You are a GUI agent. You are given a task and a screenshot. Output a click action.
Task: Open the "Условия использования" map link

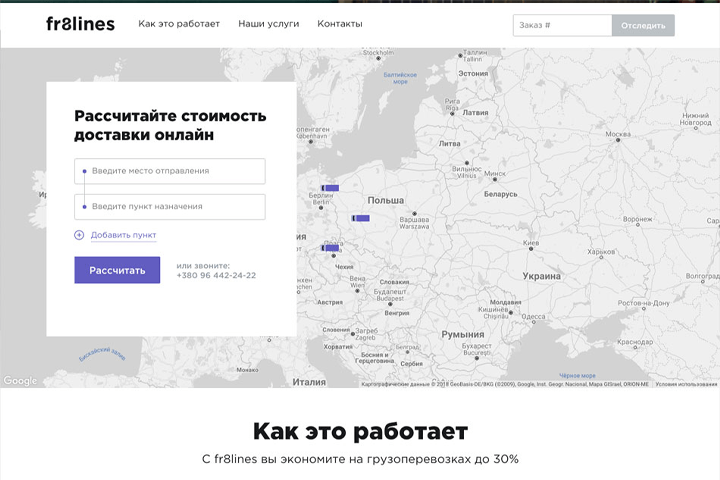[686, 384]
